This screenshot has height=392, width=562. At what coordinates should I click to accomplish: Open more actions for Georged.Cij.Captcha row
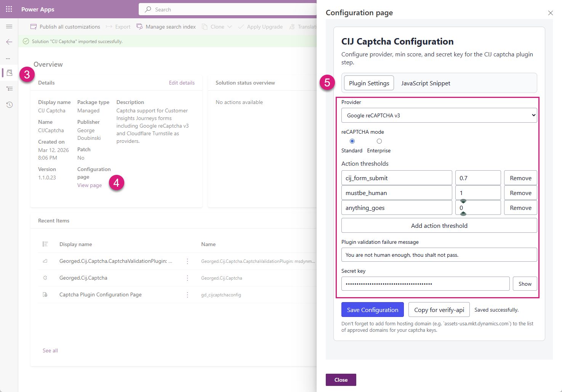pyautogui.click(x=187, y=278)
